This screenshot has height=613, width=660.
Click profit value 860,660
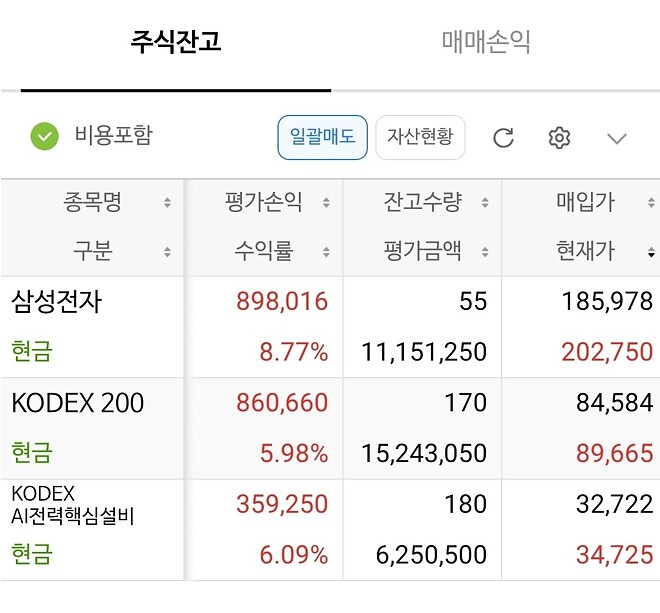[282, 402]
